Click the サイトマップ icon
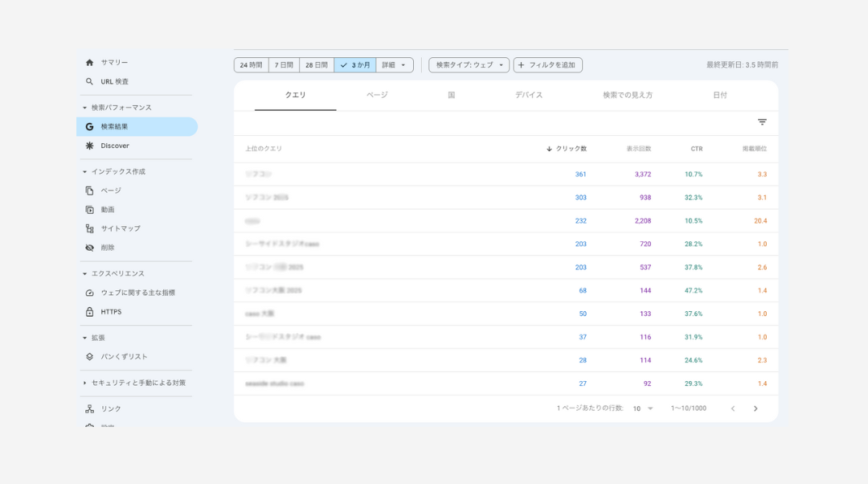 [90, 228]
